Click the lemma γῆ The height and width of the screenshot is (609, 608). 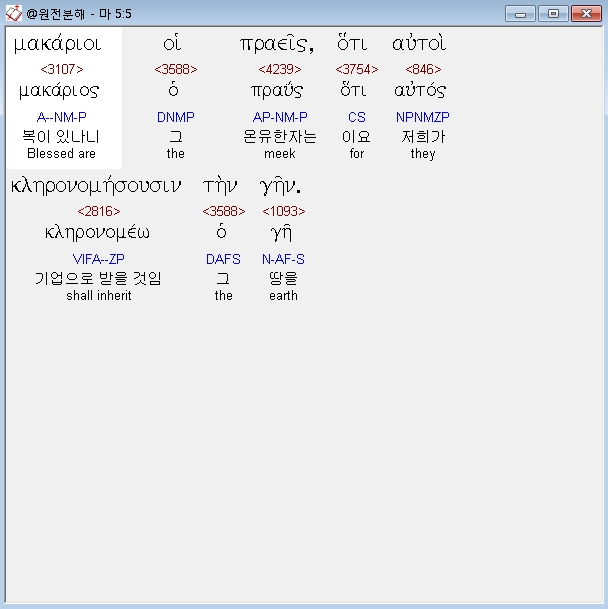point(281,233)
